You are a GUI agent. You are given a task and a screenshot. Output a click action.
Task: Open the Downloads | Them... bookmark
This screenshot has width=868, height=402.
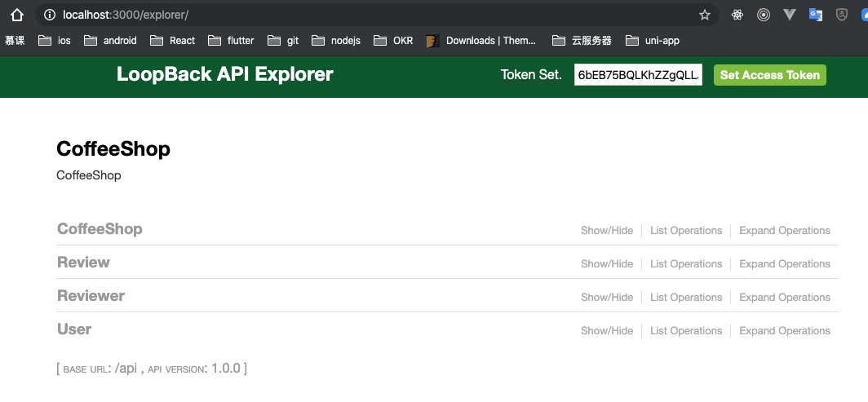(481, 41)
